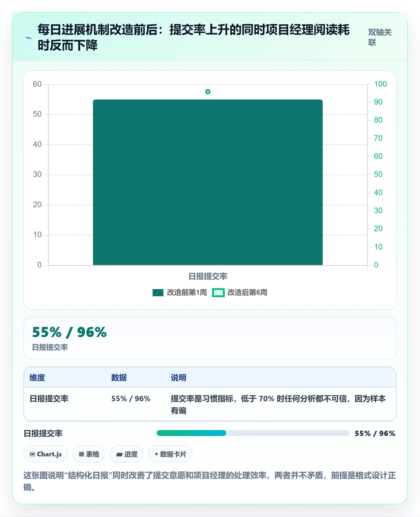Click the 说明 table column header
This screenshot has width=420, height=517.
(x=178, y=378)
